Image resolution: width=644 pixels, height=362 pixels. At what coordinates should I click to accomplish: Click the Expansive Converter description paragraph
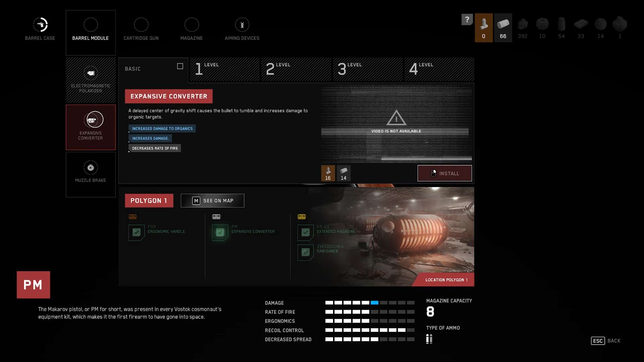[218, 114]
